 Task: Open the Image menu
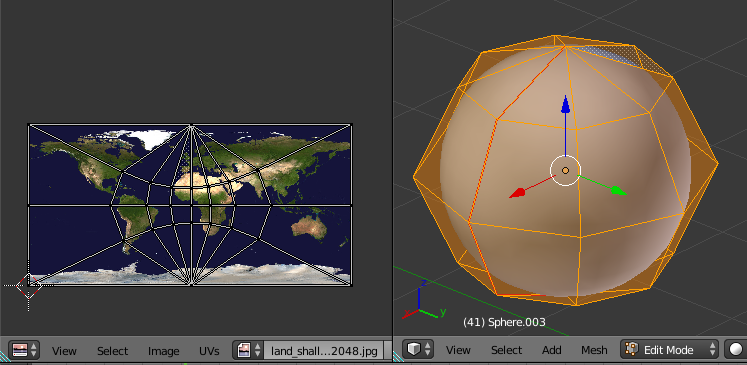(x=163, y=351)
